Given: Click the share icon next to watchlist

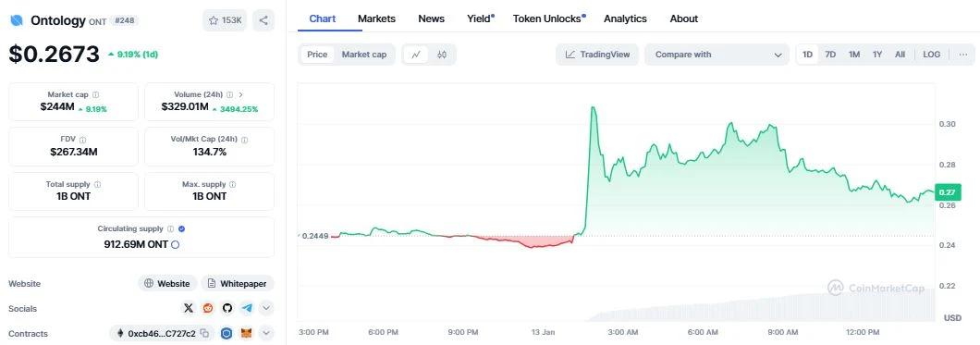Looking at the screenshot, I should tap(263, 20).
